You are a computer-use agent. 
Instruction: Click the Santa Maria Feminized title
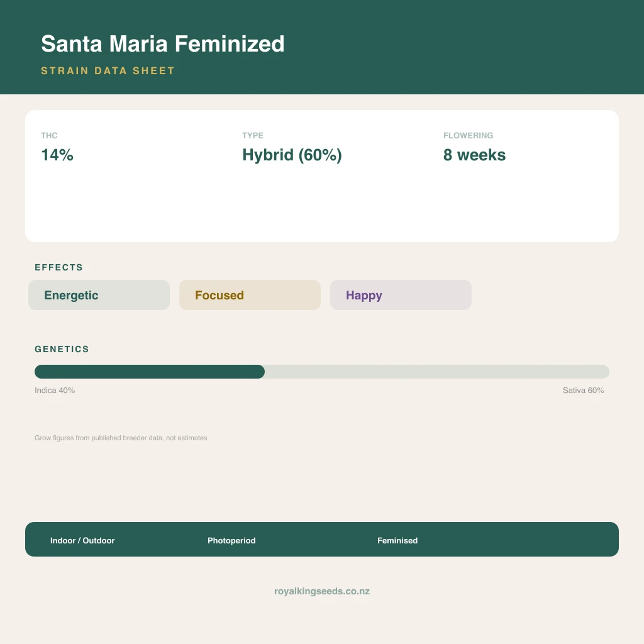pyautogui.click(x=163, y=44)
